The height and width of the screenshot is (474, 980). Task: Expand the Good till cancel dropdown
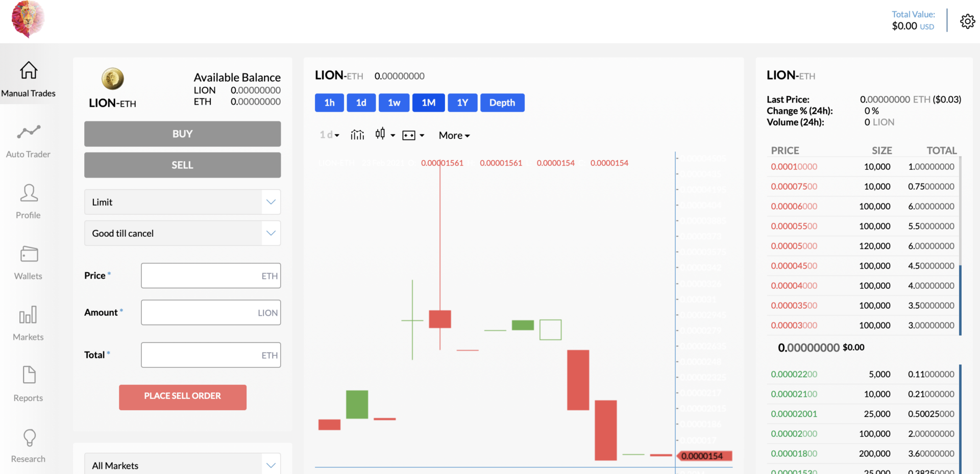[182, 233]
